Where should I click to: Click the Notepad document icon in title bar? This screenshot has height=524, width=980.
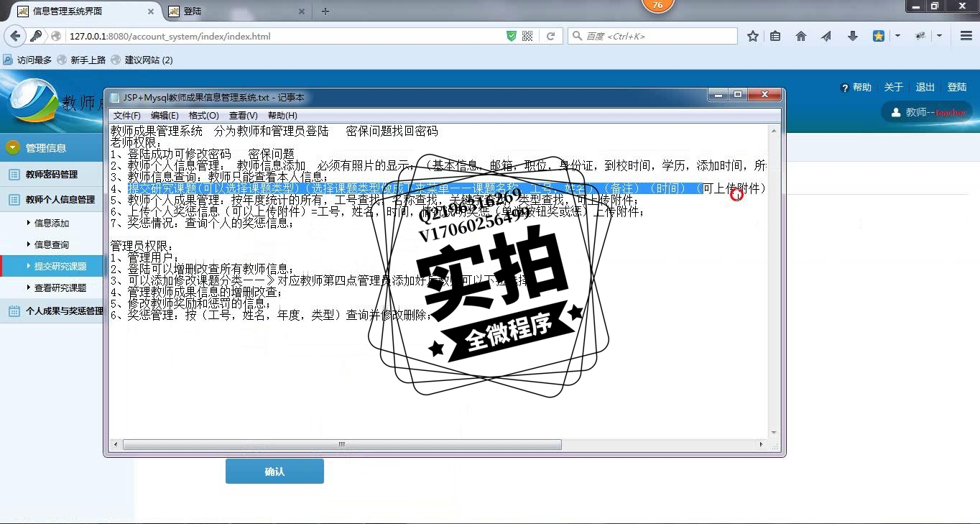(114, 97)
